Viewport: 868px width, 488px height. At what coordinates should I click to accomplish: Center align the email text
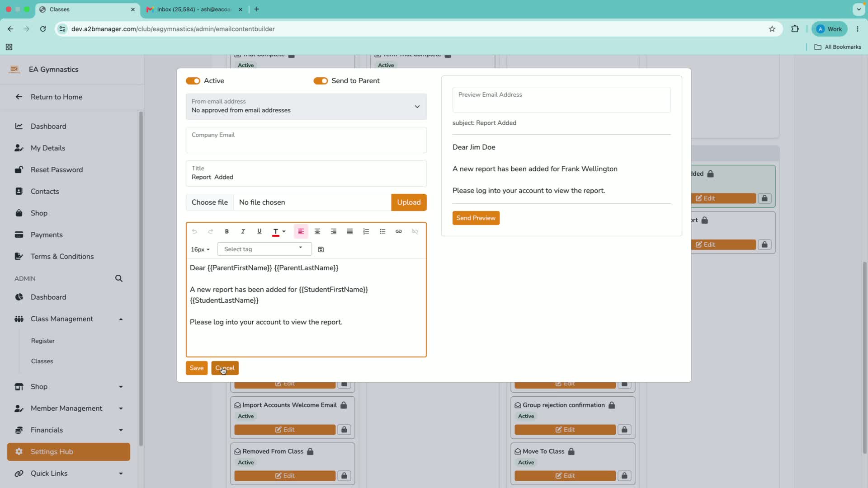pos(317,231)
